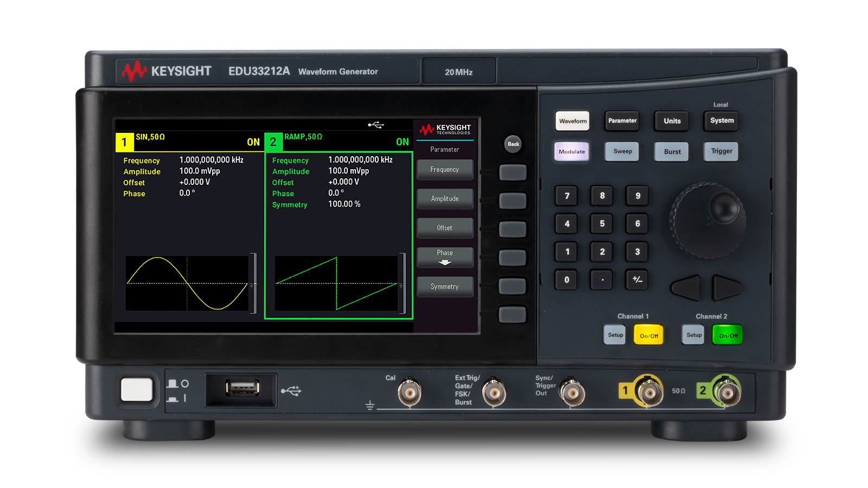Activate the Modulate button

point(572,151)
